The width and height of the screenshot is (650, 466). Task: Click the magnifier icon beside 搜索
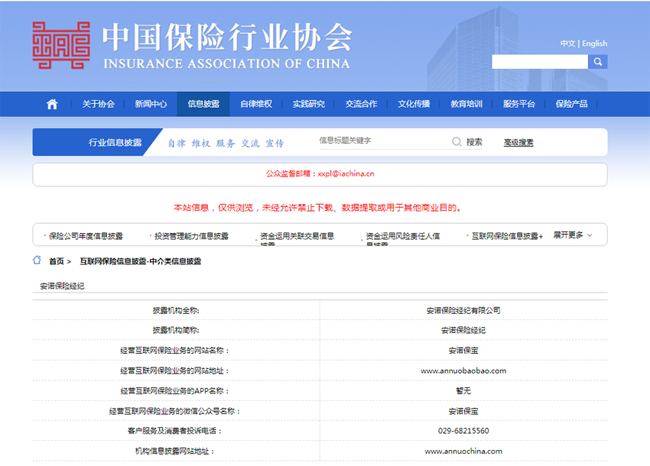[x=456, y=142]
